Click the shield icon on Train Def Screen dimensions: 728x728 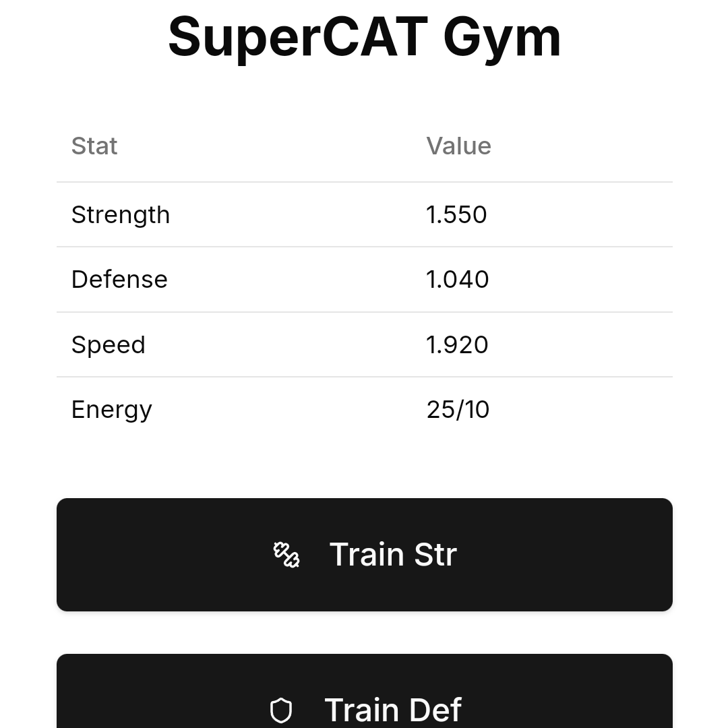point(281,710)
